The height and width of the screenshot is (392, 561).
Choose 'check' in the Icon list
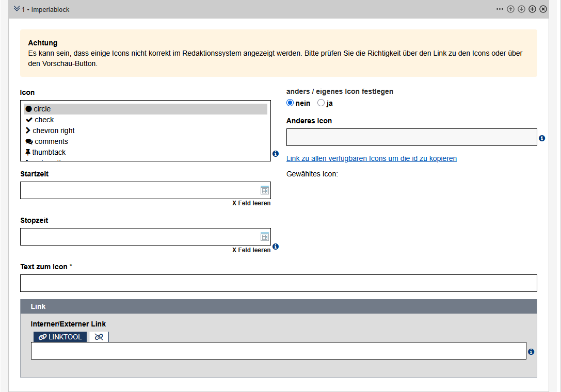click(x=44, y=120)
